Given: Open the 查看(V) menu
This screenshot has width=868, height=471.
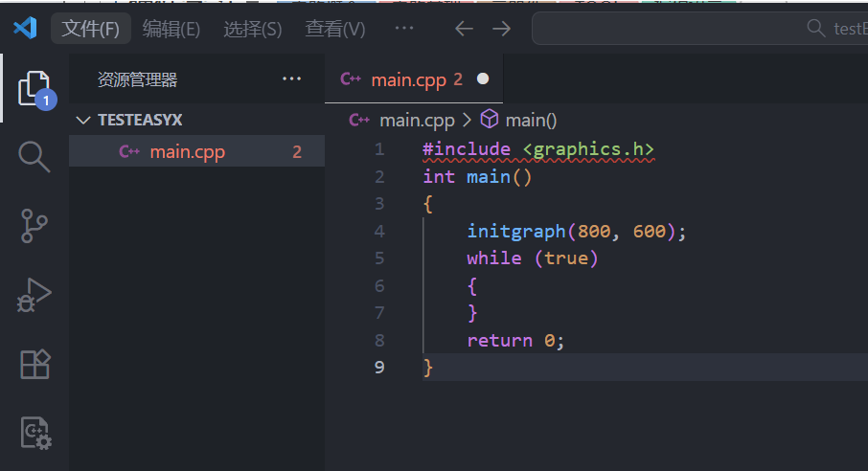Looking at the screenshot, I should pyautogui.click(x=335, y=28).
